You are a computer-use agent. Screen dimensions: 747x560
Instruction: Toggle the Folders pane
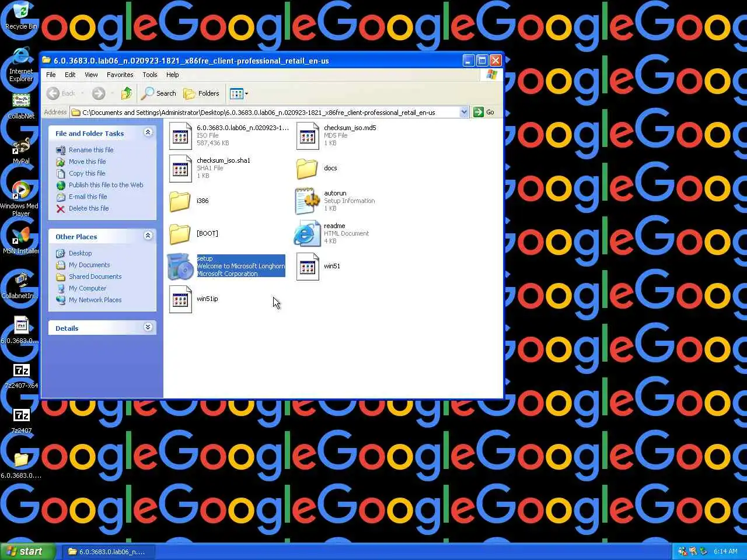pyautogui.click(x=201, y=93)
